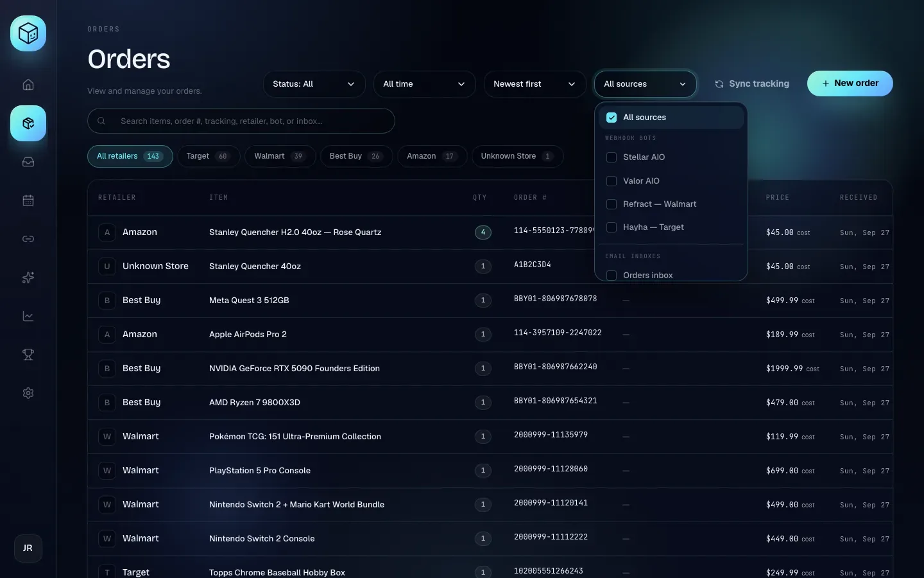Open the Settings gear sidebar icon
The width and height of the screenshot is (924, 578).
coord(28,393)
